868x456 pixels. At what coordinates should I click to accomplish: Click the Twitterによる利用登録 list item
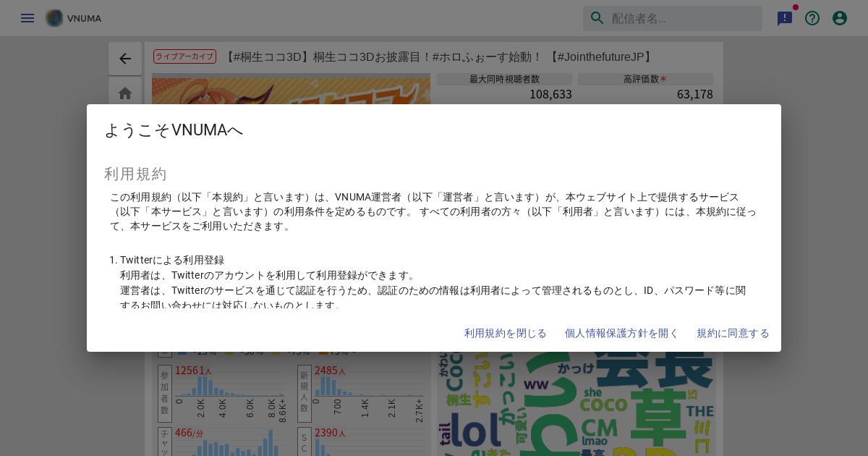(172, 260)
